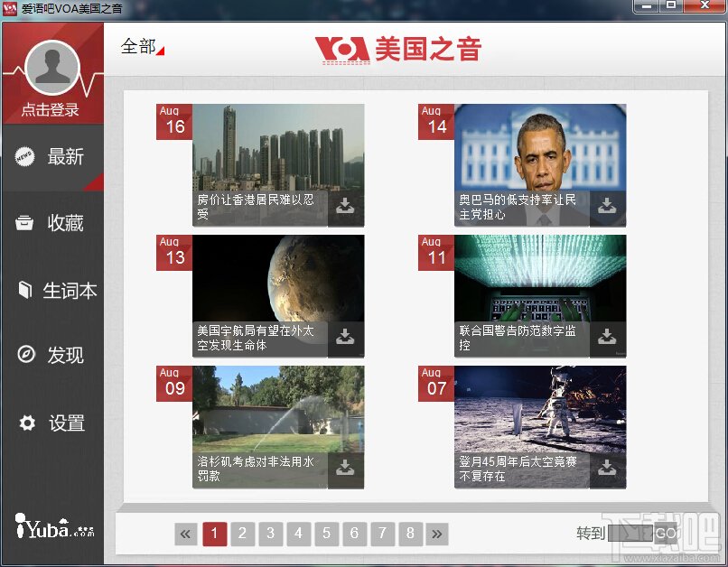
Task: Click the Aug 13 date badge
Action: (x=174, y=253)
